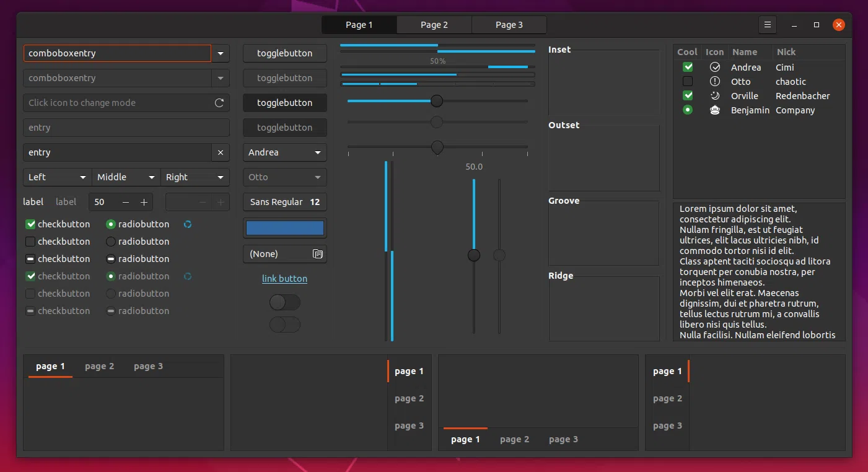Image resolution: width=868 pixels, height=472 pixels.
Task: Click the 'Click icon to change mode' field
Action: click(x=126, y=103)
